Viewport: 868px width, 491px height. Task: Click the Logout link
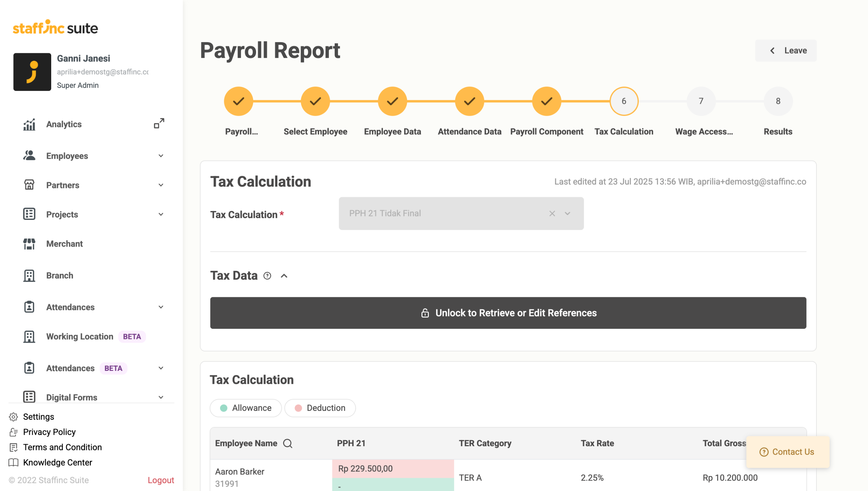click(161, 480)
